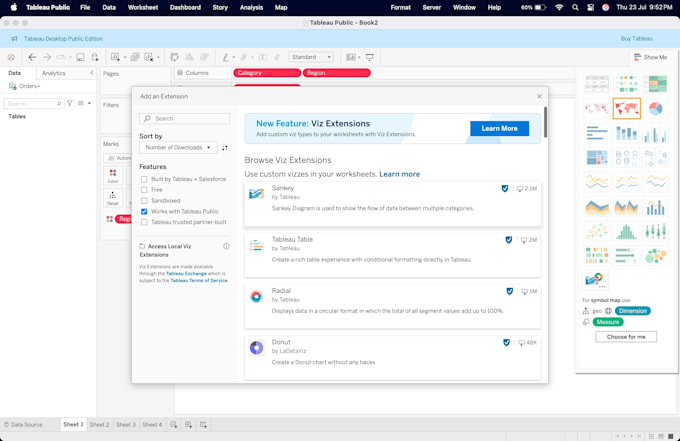680x441 pixels.
Task: Click the Show Me button
Action: point(650,57)
